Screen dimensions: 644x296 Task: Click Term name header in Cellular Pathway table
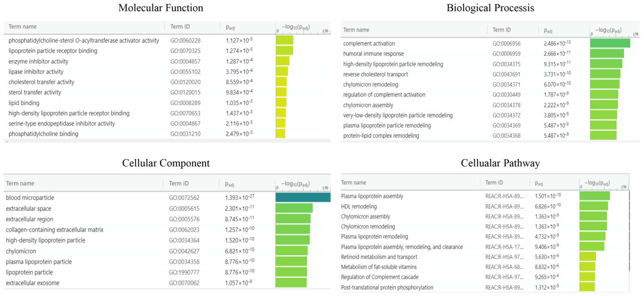(x=353, y=183)
